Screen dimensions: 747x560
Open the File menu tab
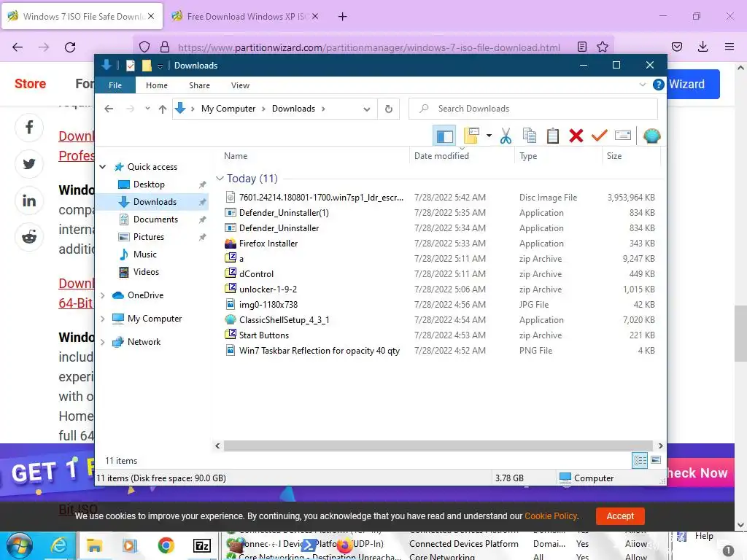[x=115, y=85]
